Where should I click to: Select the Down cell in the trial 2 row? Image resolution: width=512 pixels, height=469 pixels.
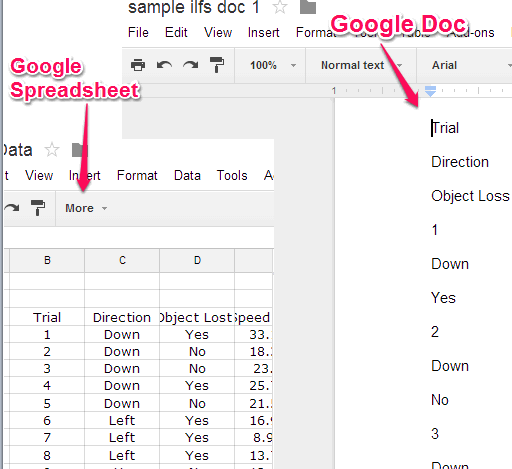click(122, 351)
